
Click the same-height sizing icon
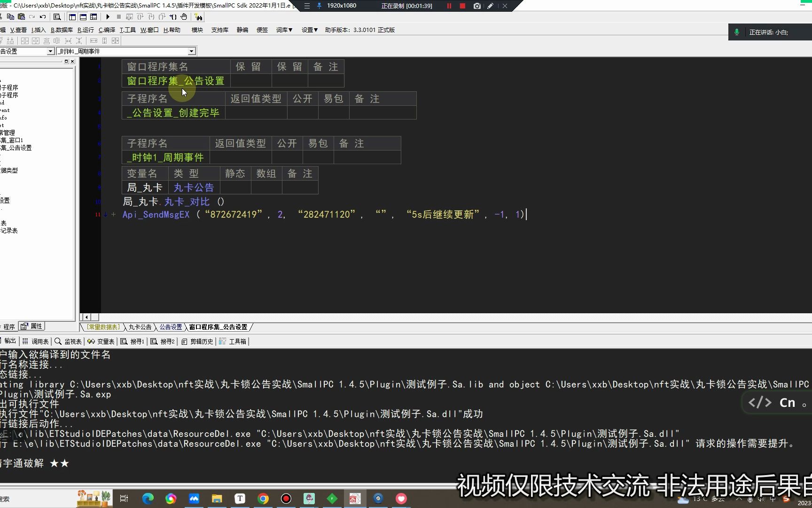click(x=104, y=41)
